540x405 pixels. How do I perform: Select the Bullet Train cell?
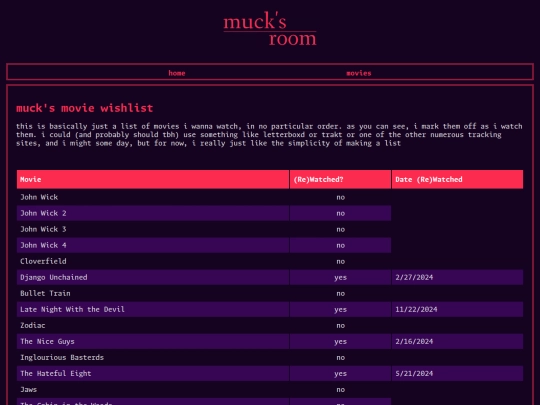click(153, 293)
